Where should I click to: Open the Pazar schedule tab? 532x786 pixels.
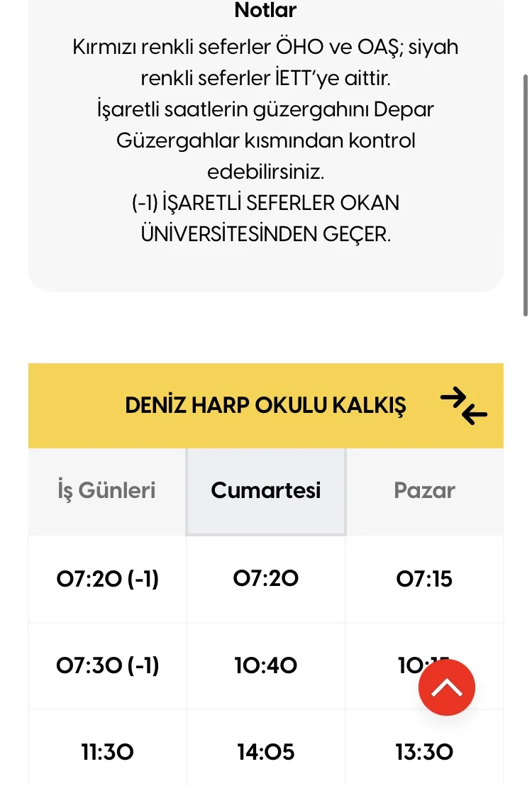pos(424,490)
